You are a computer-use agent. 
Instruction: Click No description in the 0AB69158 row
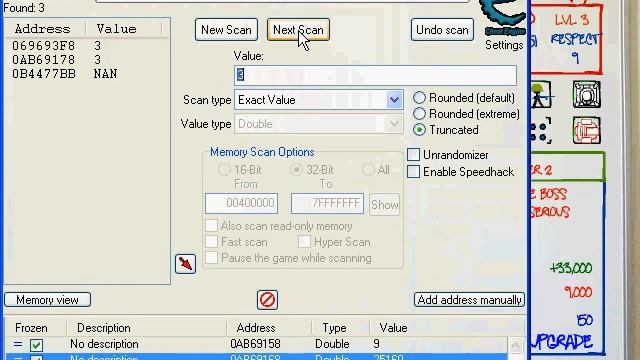coord(104,344)
